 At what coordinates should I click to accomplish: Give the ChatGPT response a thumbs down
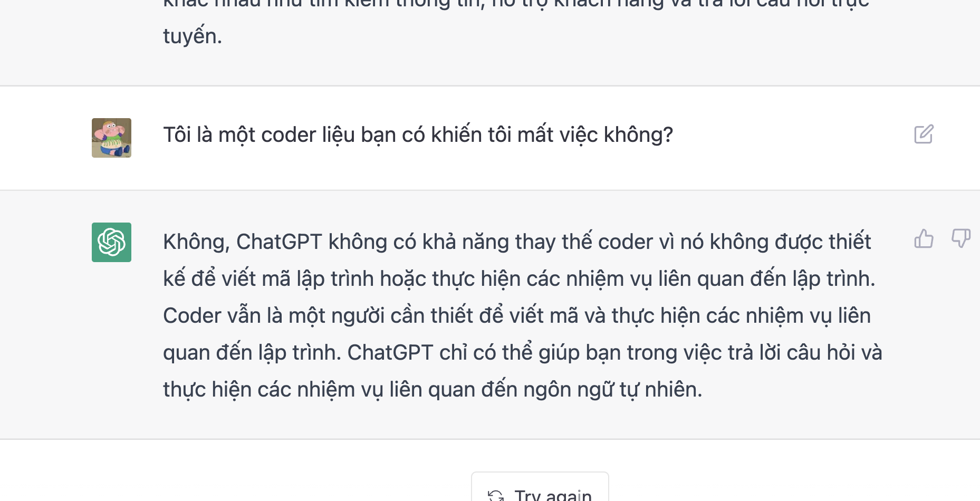point(961,238)
